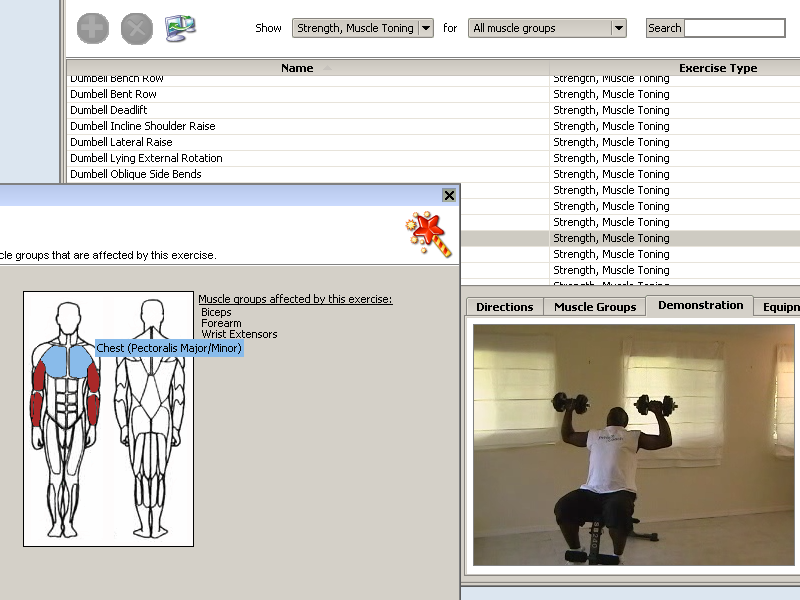Click the gray delete exercise X icon

point(136,28)
